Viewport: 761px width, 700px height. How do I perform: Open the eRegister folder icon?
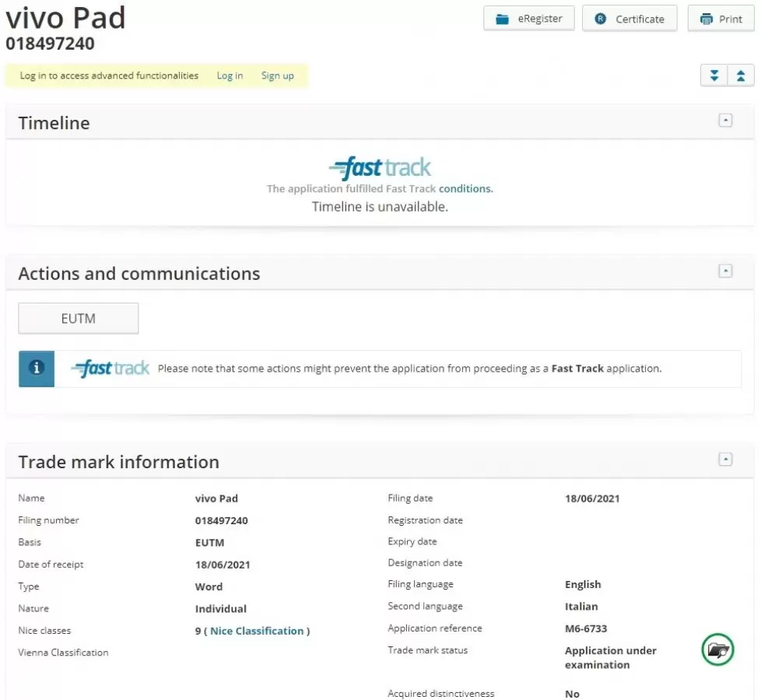click(502, 19)
